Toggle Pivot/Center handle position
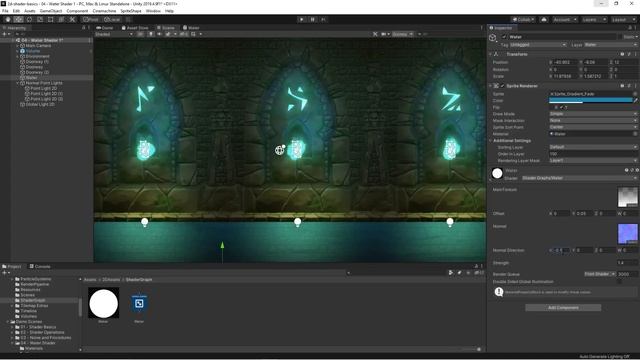The width and height of the screenshot is (640, 360). (91, 19)
